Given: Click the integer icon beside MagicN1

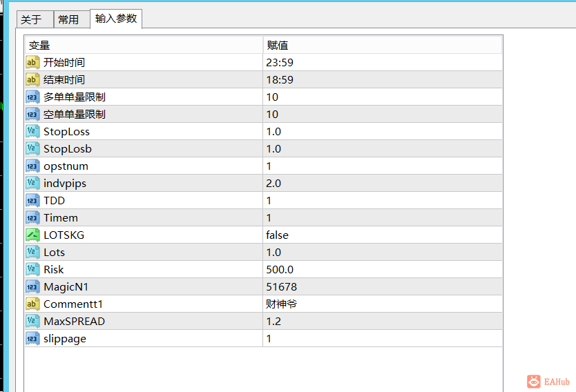Looking at the screenshot, I should [x=32, y=286].
